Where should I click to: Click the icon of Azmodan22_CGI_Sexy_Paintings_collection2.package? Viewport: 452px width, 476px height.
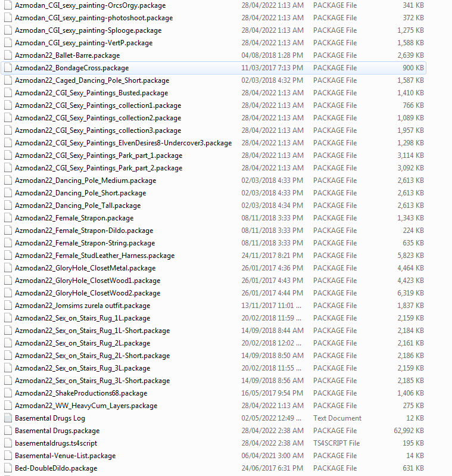(x=8, y=118)
